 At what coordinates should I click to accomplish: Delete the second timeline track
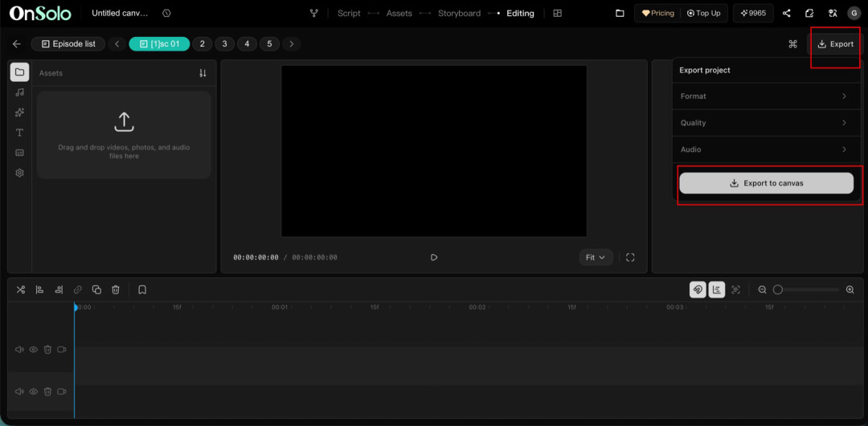[47, 391]
